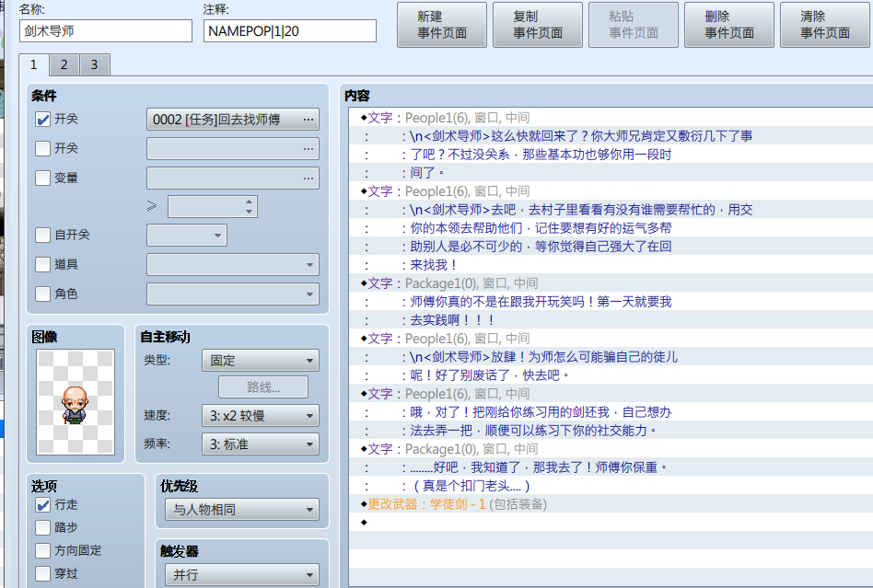Image resolution: width=873 pixels, height=588 pixels.
Task: Select the line 法去弄一把
Action: 611,431
